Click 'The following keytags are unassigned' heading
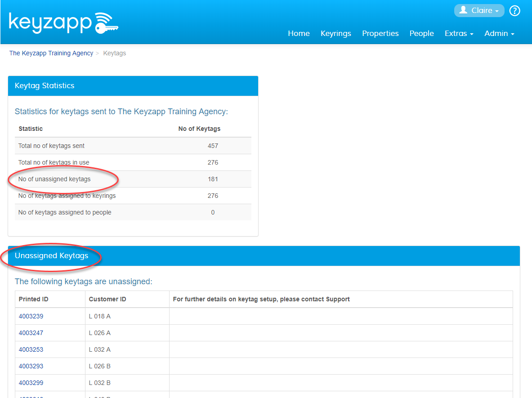The image size is (532, 398). [x=84, y=282]
